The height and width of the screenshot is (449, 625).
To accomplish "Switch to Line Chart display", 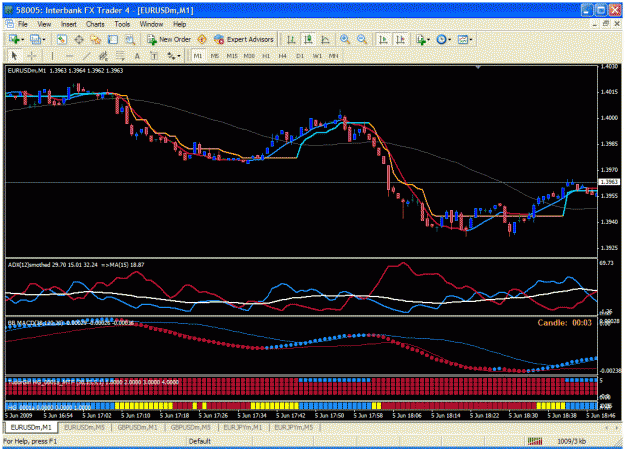I will [x=325, y=39].
